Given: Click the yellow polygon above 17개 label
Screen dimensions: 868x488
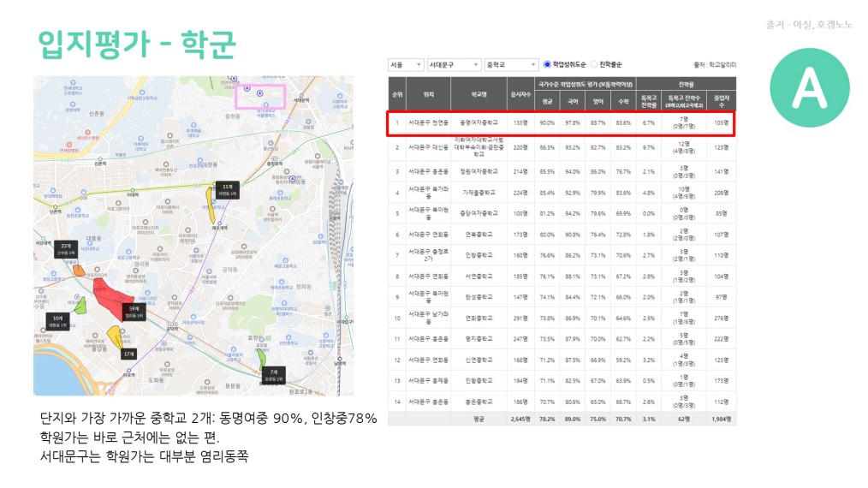Looking at the screenshot, I should coord(116,336).
